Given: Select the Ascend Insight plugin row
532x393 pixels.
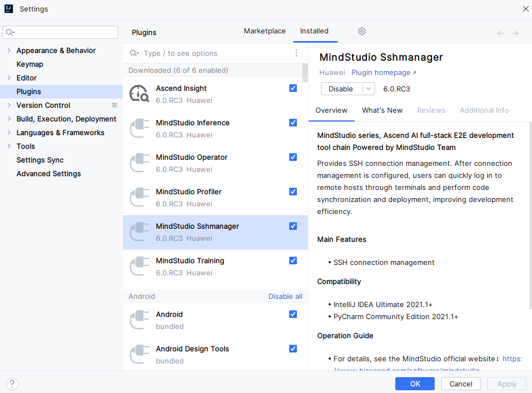Looking at the screenshot, I should pyautogui.click(x=215, y=94).
